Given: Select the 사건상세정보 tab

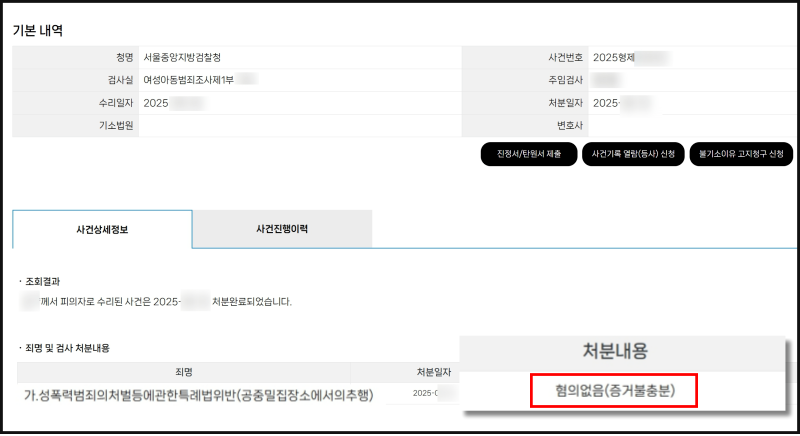Looking at the screenshot, I should (102, 229).
